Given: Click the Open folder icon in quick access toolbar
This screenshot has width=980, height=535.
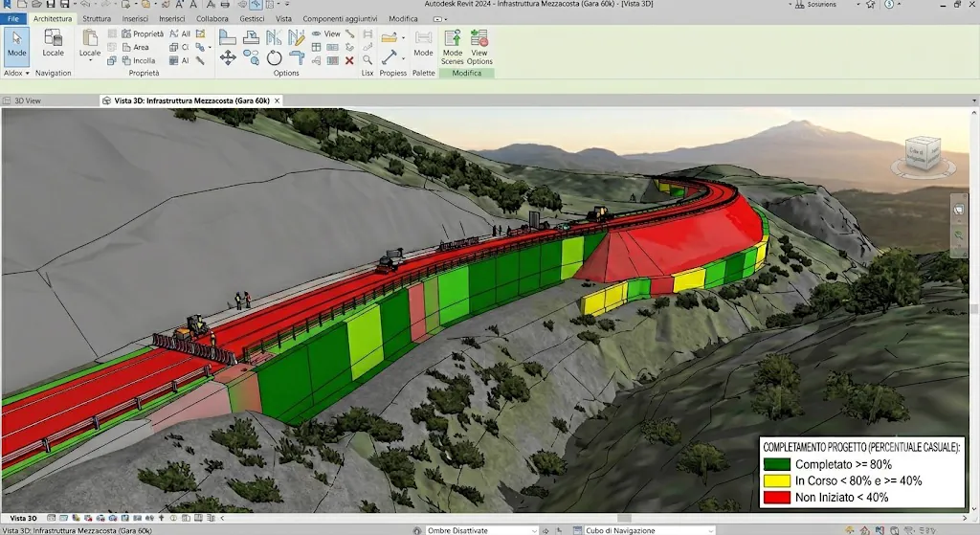Looking at the screenshot, I should coord(36,5).
